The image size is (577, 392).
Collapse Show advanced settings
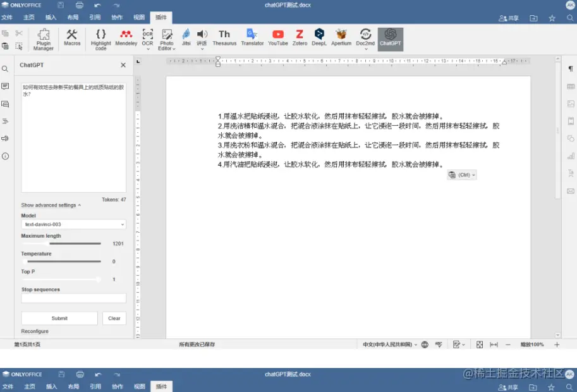[x=51, y=205]
